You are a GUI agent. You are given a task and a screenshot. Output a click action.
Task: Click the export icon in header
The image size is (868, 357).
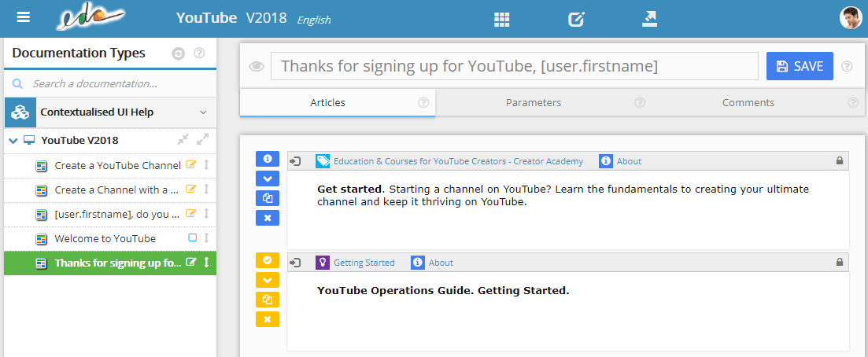649,20
